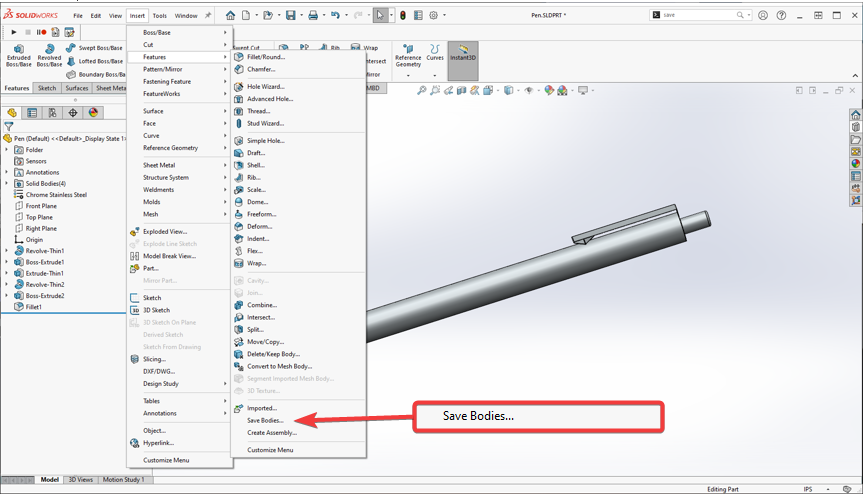Click the Swept Boss/Base tool
This screenshot has height=495, width=865.
pos(94,48)
